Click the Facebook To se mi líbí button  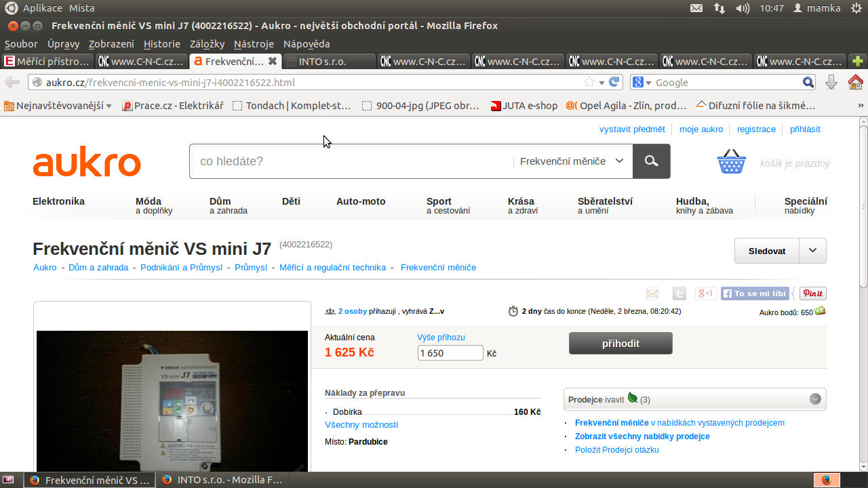[755, 293]
